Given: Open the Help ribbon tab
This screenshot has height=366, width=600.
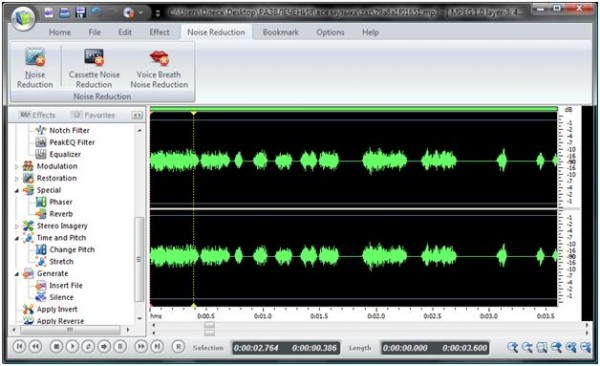Looking at the screenshot, I should pyautogui.click(x=370, y=32).
